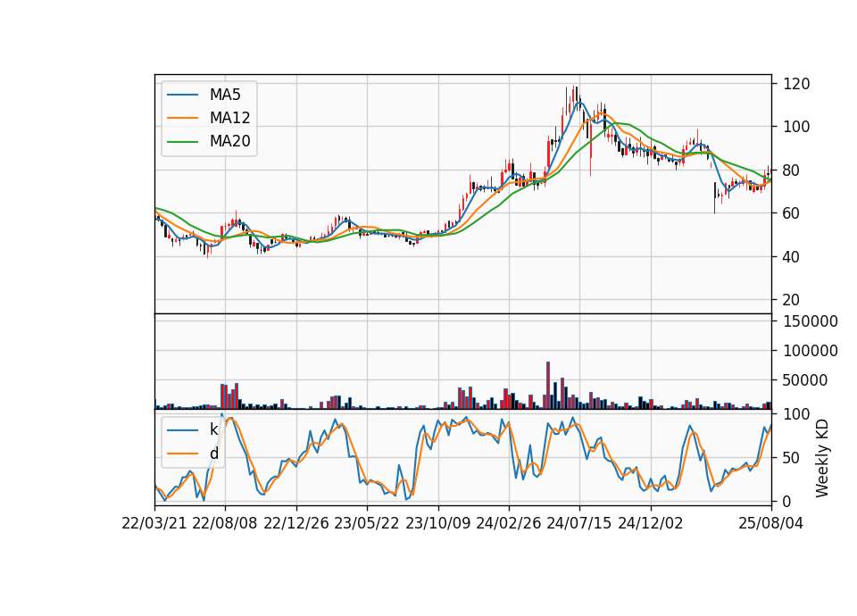The width and height of the screenshot is (857, 616).
Task: Click the 80 price axis label
Action: point(792,171)
